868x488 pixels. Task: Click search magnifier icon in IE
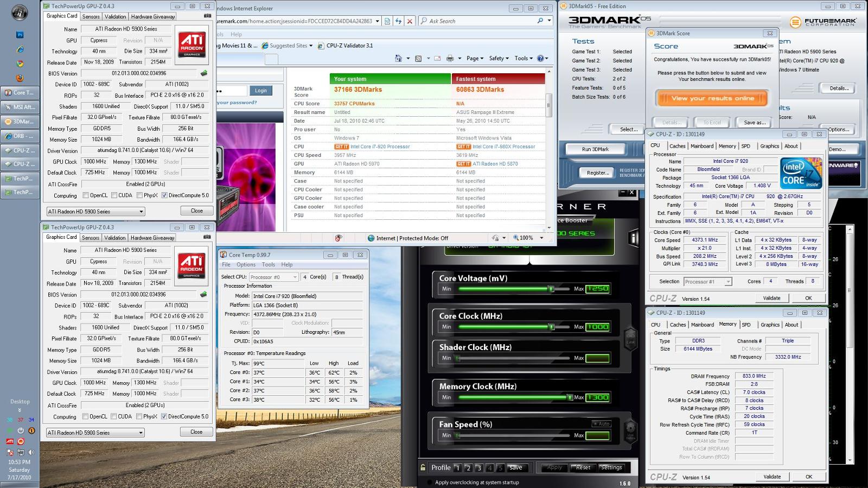click(x=540, y=21)
